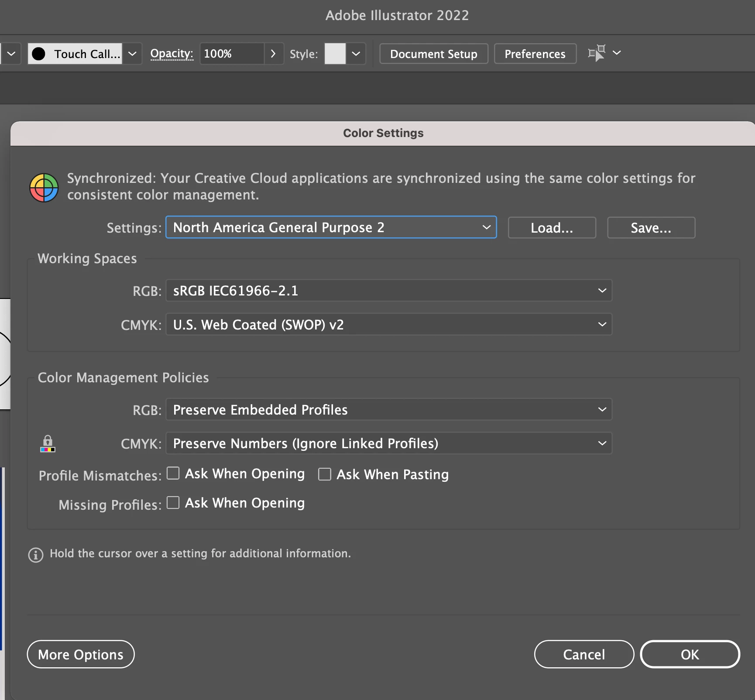Open Preferences from the control bar

pos(535,54)
